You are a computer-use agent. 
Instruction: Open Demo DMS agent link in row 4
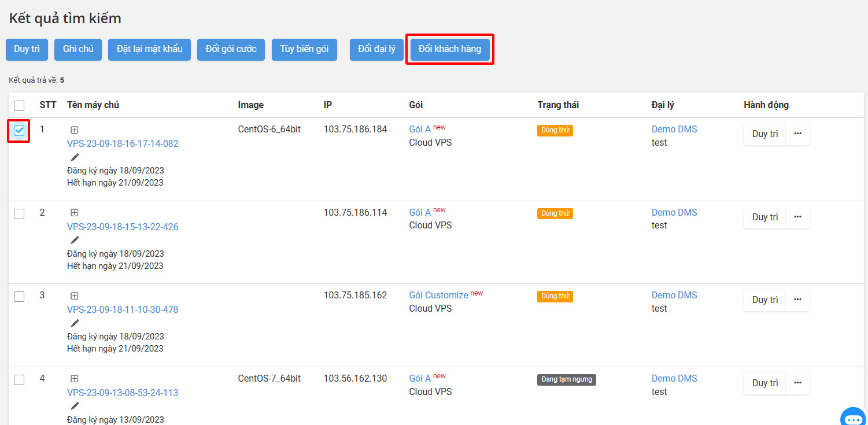pos(674,378)
